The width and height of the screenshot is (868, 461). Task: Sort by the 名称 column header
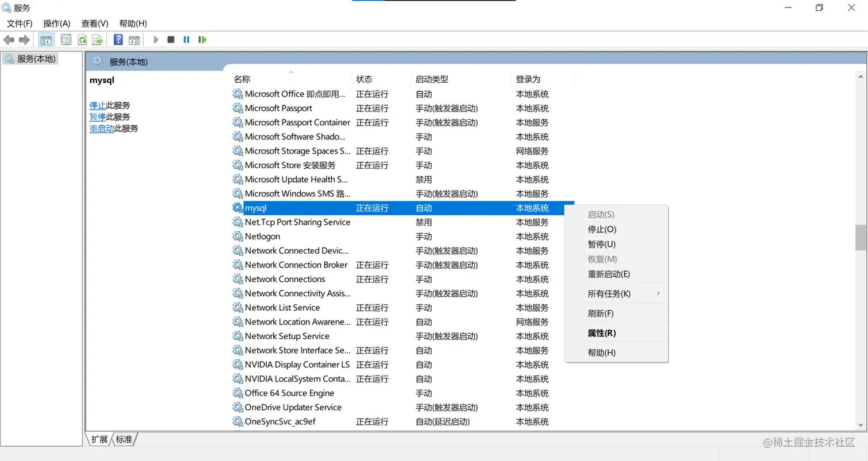[291, 79]
